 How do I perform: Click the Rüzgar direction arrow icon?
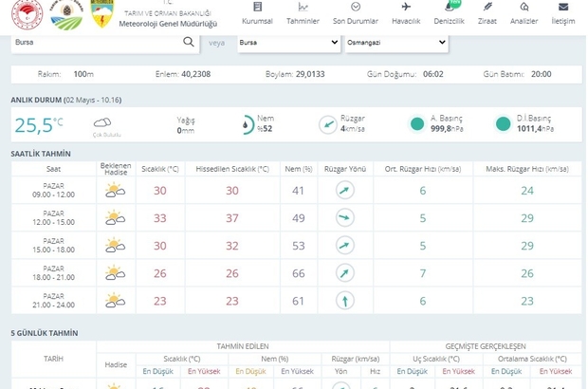coord(326,124)
